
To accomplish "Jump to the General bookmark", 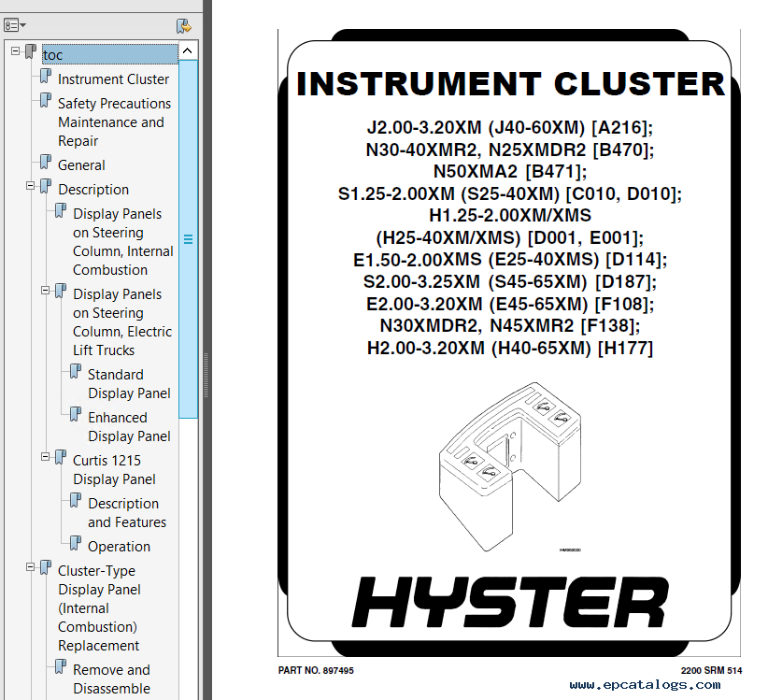I will point(81,165).
